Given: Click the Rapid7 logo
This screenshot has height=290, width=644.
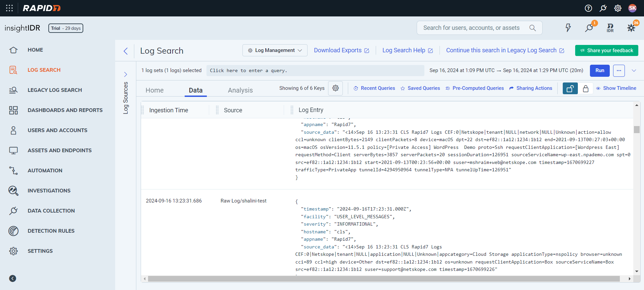Looking at the screenshot, I should point(42,8).
